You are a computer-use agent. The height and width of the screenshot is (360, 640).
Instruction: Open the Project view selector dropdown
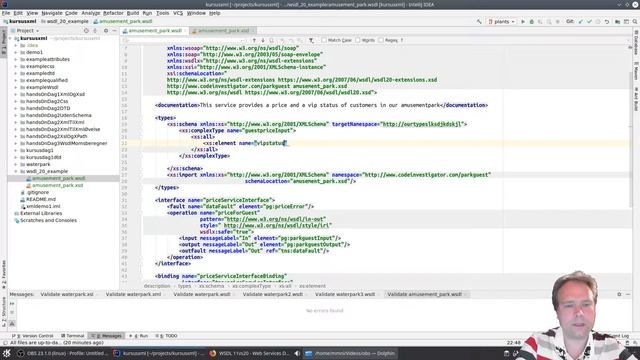coord(28,31)
